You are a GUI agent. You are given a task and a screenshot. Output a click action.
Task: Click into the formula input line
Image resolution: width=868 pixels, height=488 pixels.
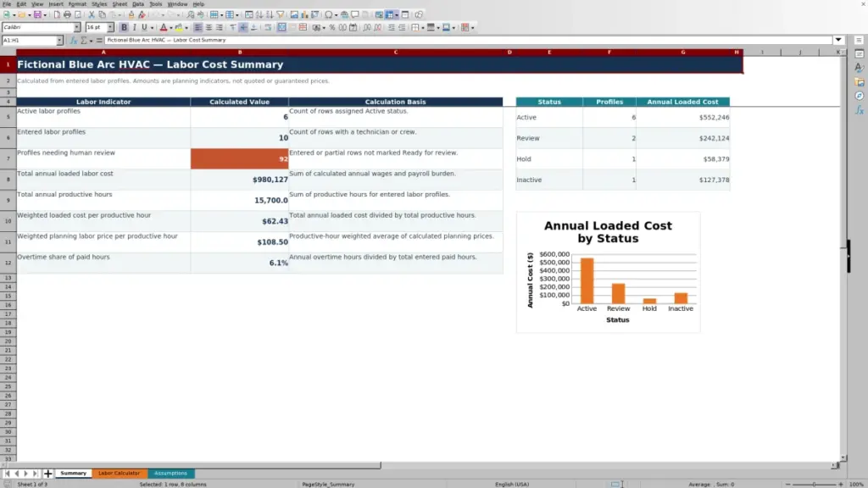468,40
